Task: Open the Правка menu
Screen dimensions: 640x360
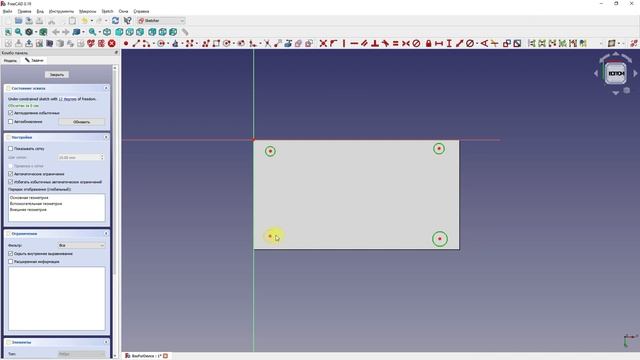Action: click(x=24, y=11)
